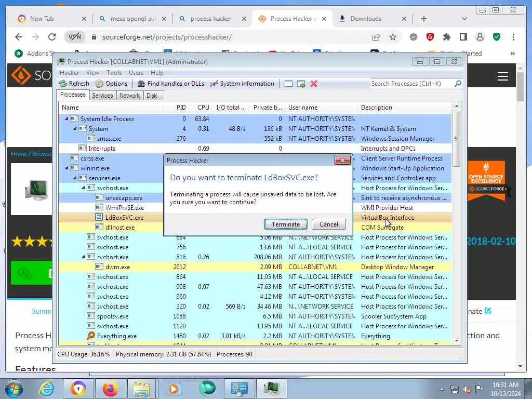Screen dimensions: 532x399
Task: Collapse the first svchost.exe tree node
Action: 83,188
